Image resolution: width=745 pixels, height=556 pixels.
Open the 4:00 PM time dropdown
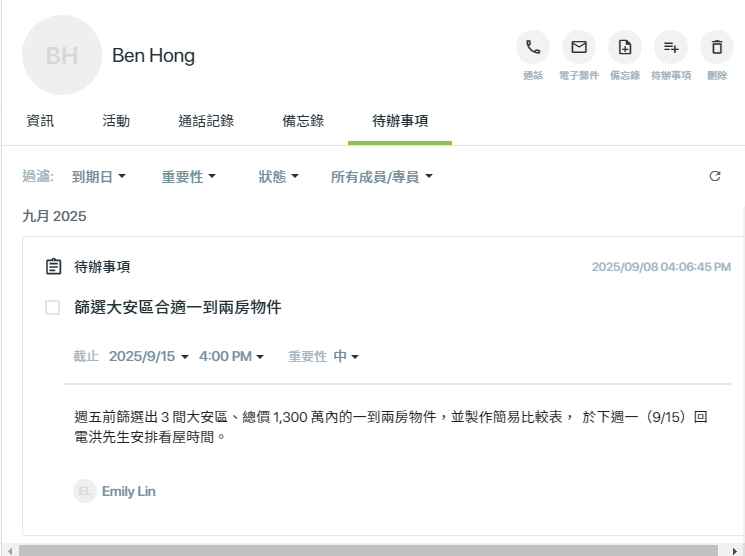click(231, 356)
